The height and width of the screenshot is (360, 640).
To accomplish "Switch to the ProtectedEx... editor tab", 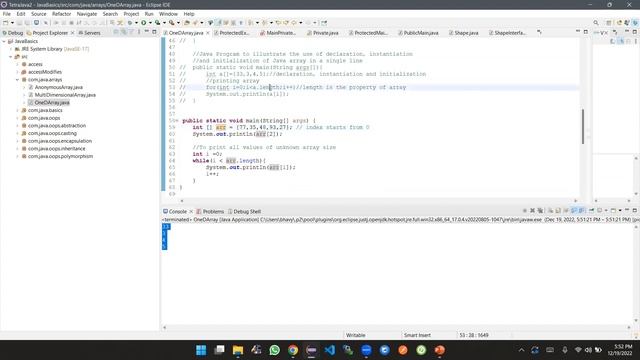I will tap(232, 33).
